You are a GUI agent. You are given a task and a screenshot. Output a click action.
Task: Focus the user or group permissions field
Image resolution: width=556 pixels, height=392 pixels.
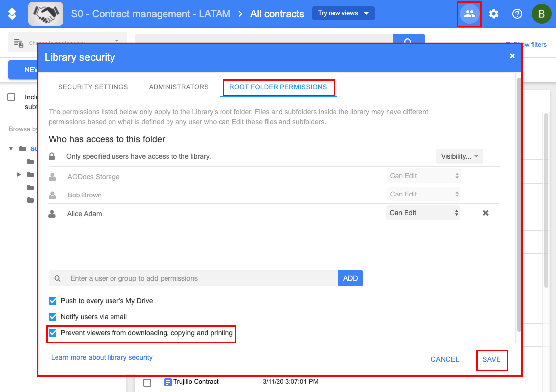point(193,278)
